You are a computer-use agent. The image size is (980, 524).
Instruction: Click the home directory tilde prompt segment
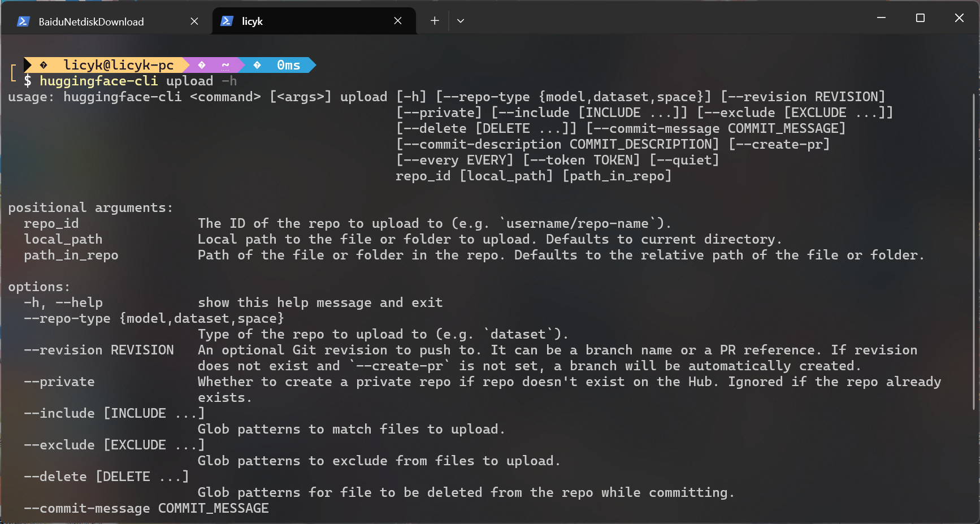pos(226,65)
